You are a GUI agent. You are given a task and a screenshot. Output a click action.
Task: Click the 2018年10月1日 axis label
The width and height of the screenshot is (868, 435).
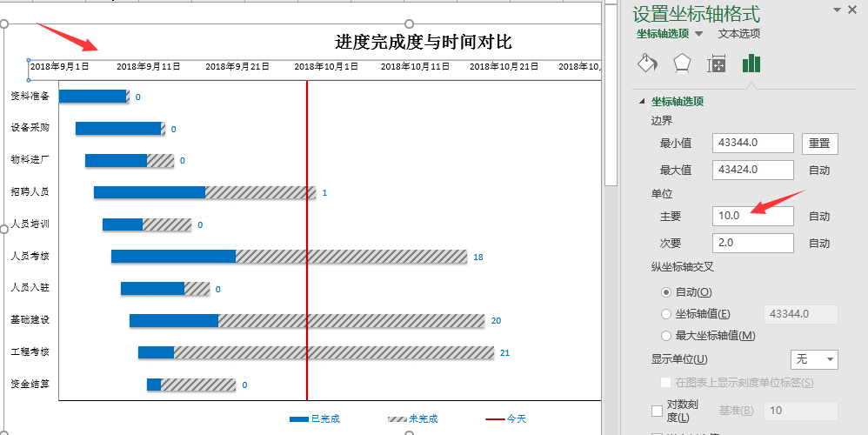[x=326, y=66]
